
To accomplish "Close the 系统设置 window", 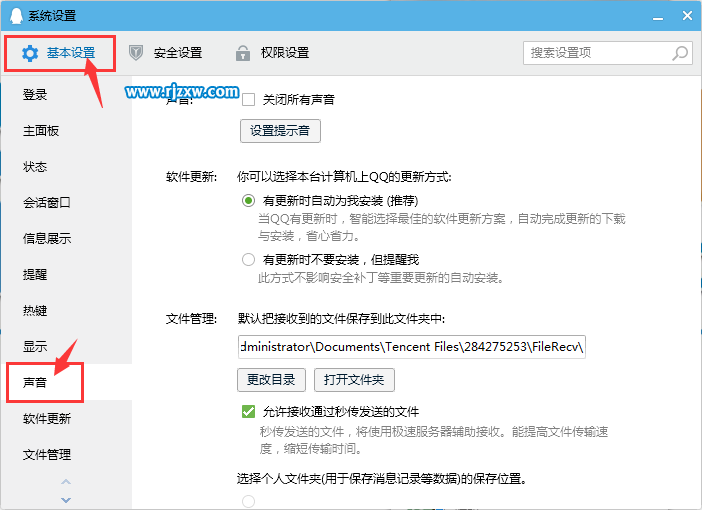I will pyautogui.click(x=687, y=16).
